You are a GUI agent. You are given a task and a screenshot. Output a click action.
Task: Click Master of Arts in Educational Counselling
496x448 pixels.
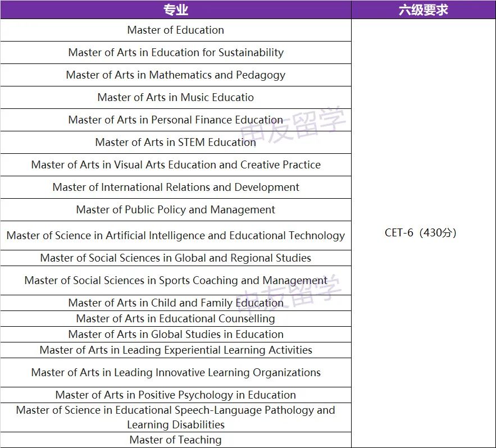(x=176, y=318)
